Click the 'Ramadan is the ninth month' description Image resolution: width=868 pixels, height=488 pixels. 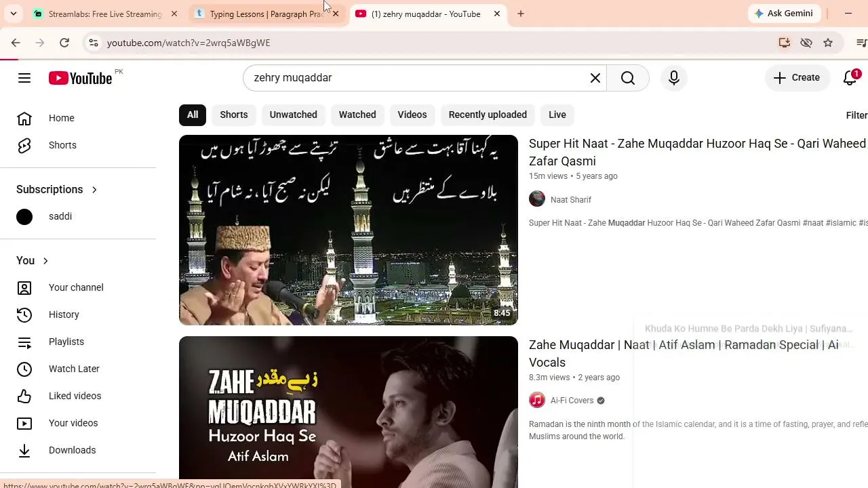(698, 430)
